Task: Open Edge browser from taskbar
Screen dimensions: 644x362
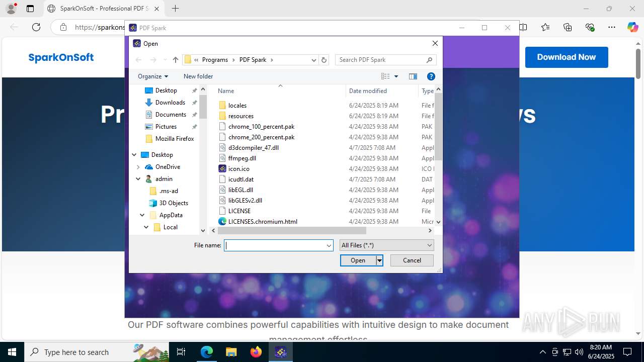Action: tap(207, 352)
